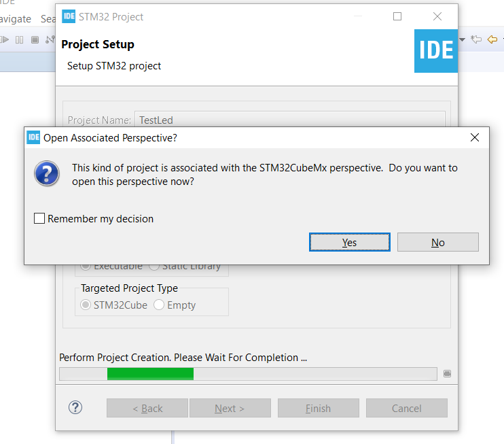Open the round help icon in wizard
Viewport: 504px width, 444px height.
point(75,408)
